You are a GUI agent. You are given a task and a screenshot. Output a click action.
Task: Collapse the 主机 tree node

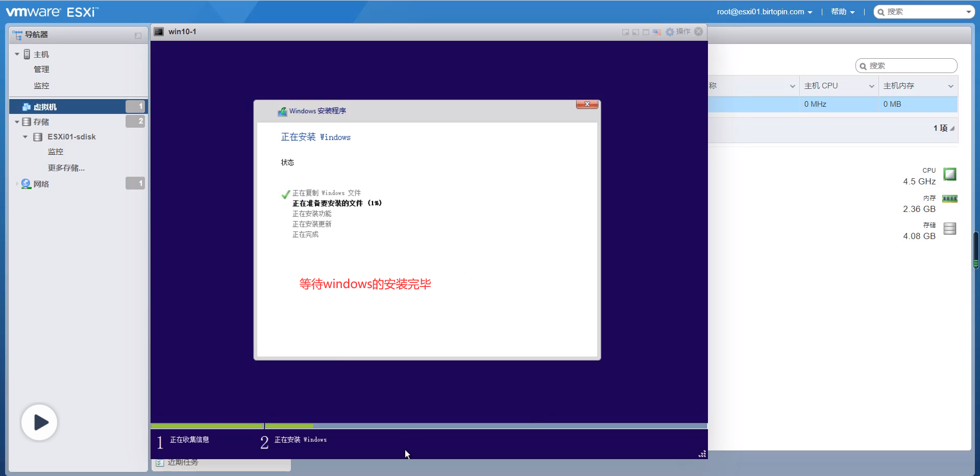click(x=17, y=54)
